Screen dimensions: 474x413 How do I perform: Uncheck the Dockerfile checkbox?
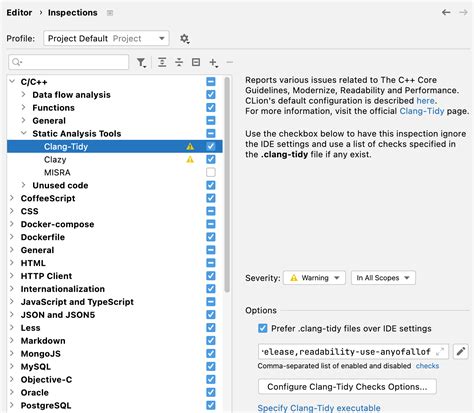click(x=211, y=237)
